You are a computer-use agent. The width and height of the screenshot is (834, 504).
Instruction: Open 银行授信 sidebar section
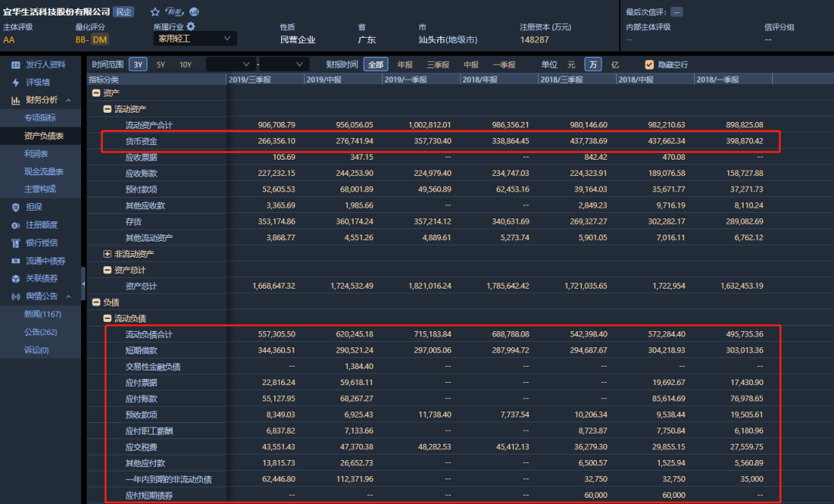tap(41, 242)
